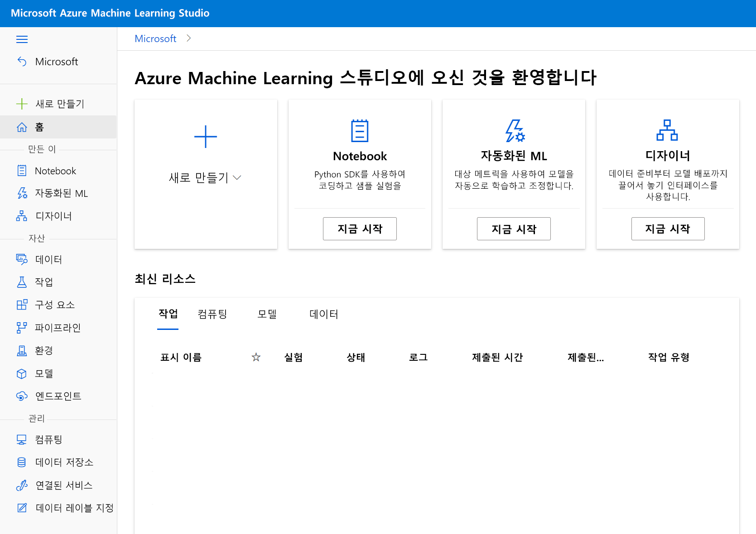Image resolution: width=756 pixels, height=534 pixels.
Task: Click the 자동화된 ML card lightning icon
Action: [515, 131]
